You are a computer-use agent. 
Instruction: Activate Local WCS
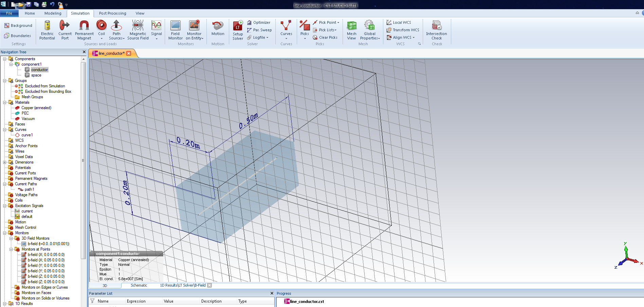tap(399, 22)
